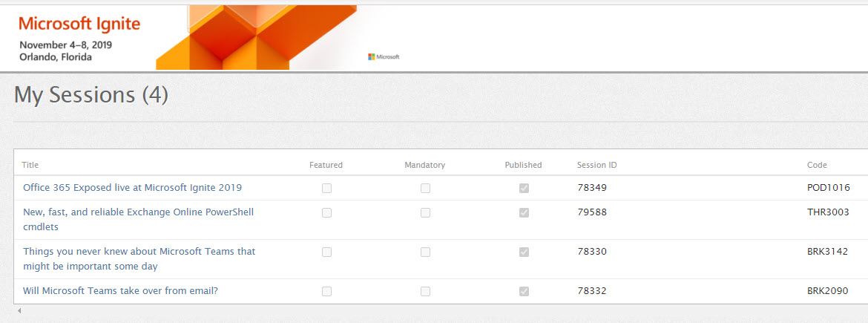Click the 'My Sessions (4)' heading
This screenshot has height=323, width=868.
pos(91,95)
